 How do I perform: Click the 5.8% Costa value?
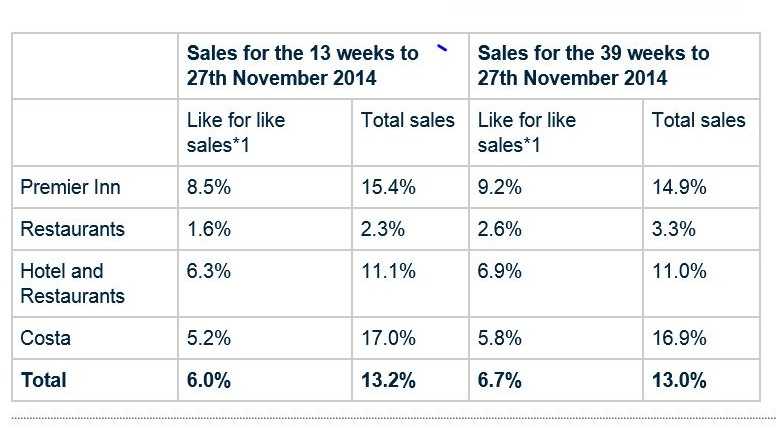coord(500,338)
